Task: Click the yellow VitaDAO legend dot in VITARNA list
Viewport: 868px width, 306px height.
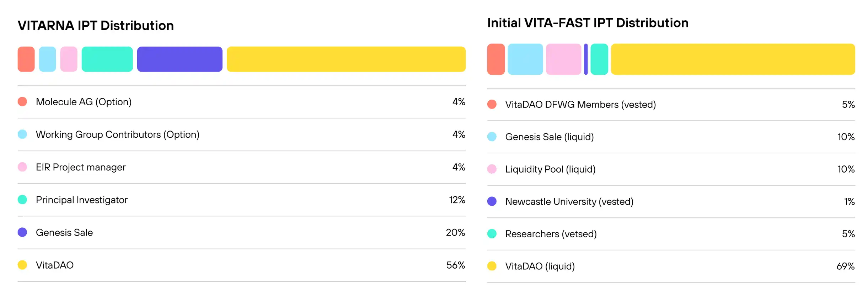Action: tap(22, 265)
